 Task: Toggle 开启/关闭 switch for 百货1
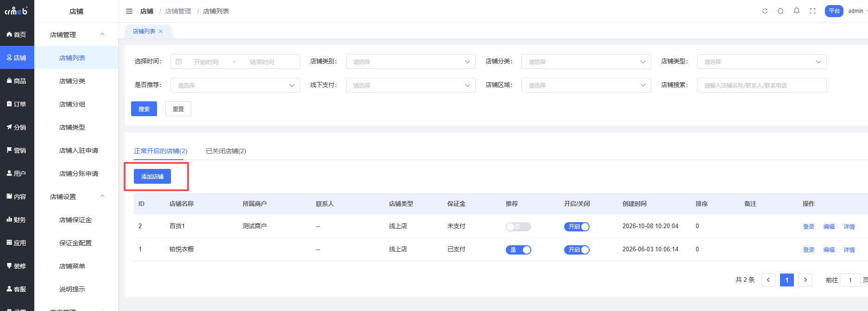577,227
